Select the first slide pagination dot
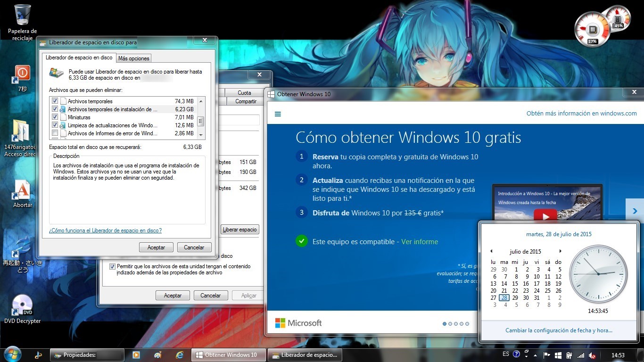The height and width of the screenshot is (362, 644). click(x=445, y=324)
